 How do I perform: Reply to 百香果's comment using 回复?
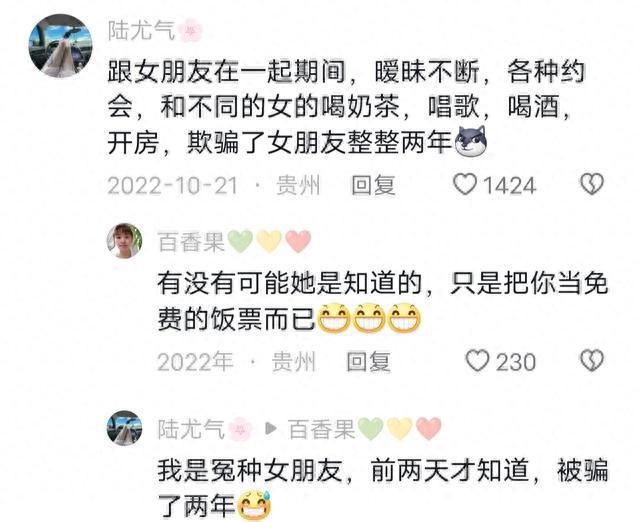369,362
